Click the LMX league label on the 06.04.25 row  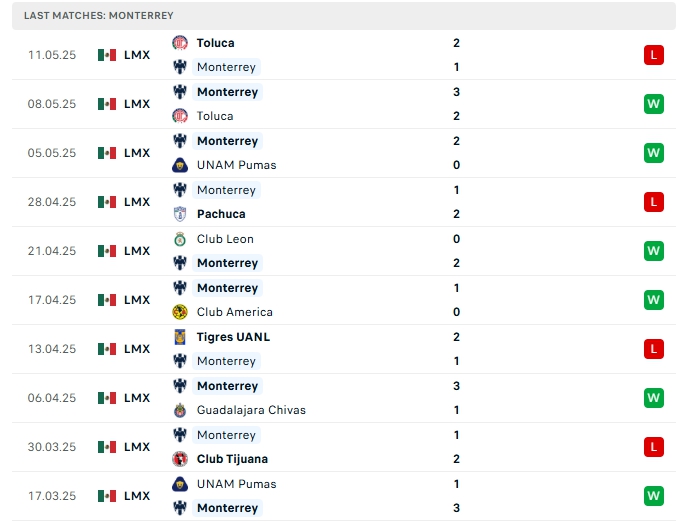click(x=137, y=398)
